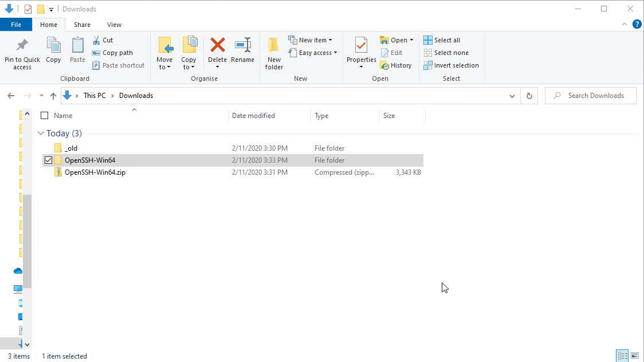Viewport: 644px width, 362px height.
Task: Click New folder quick access icon
Action: (41, 9)
